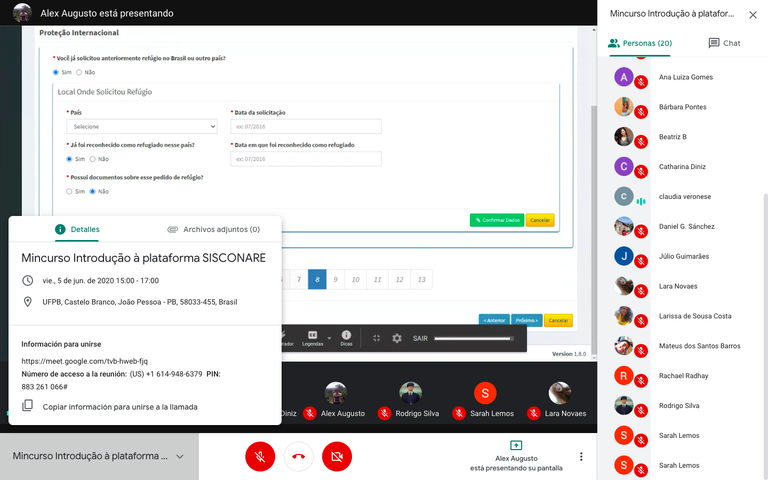Click Júlio Guimarães muted mic icon
The height and width of the screenshot is (480, 768).
(x=641, y=262)
